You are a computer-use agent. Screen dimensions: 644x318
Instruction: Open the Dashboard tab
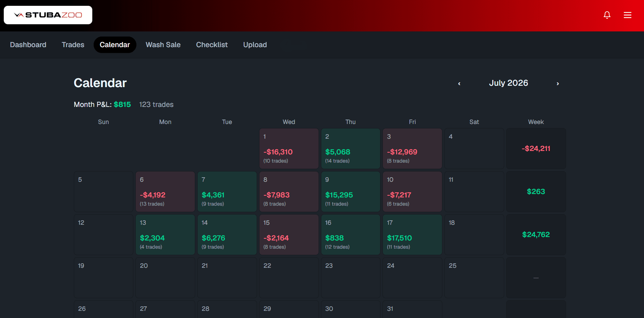(x=28, y=45)
